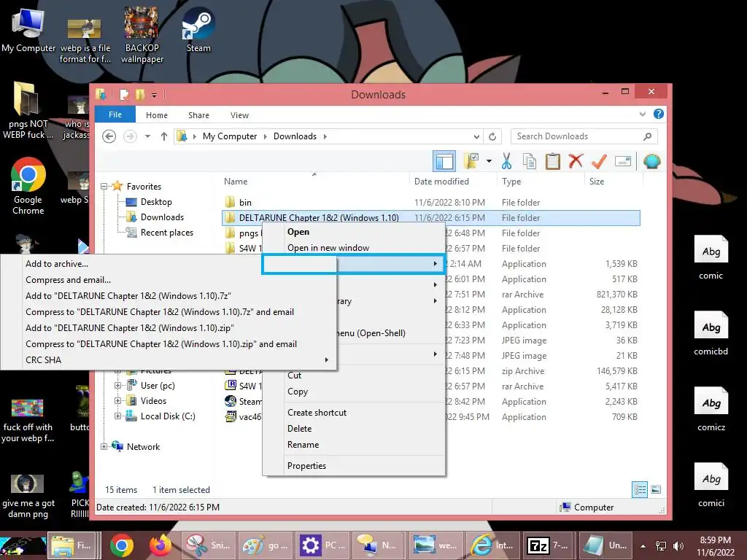Click My Computer in address breadcrumb
The width and height of the screenshot is (747, 560).
[x=230, y=136]
